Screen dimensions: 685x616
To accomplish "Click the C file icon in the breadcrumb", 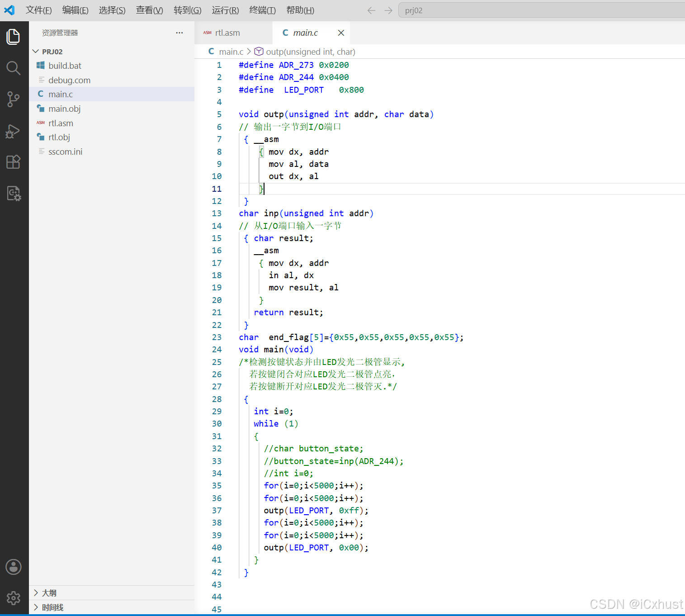I will point(211,52).
